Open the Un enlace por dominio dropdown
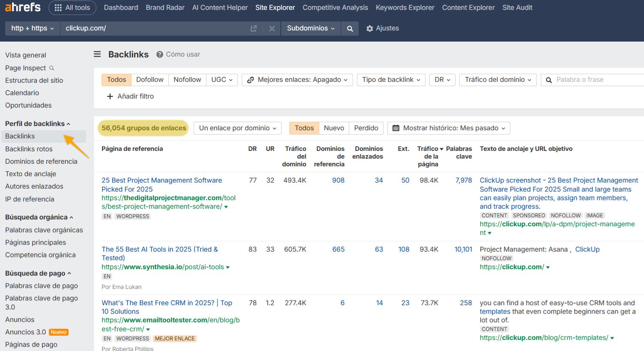 (237, 128)
